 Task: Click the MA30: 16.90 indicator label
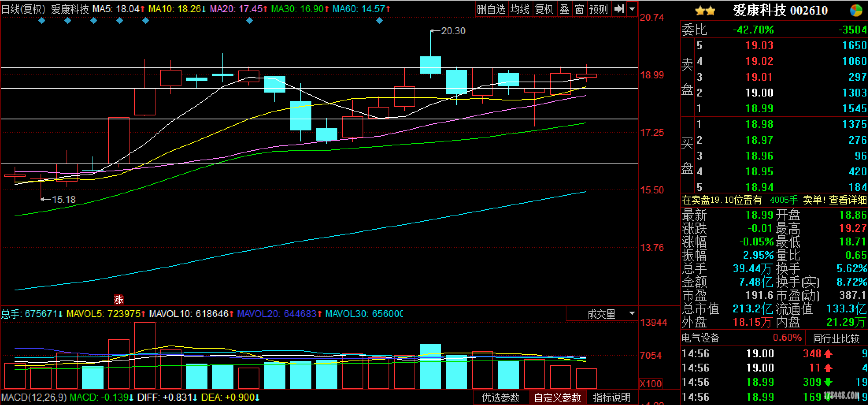(300, 9)
